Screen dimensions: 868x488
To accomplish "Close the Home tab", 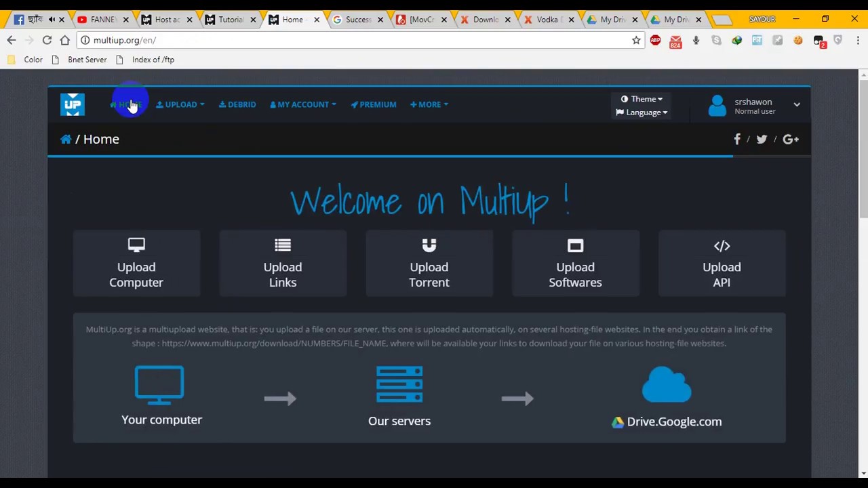I will [x=317, y=20].
